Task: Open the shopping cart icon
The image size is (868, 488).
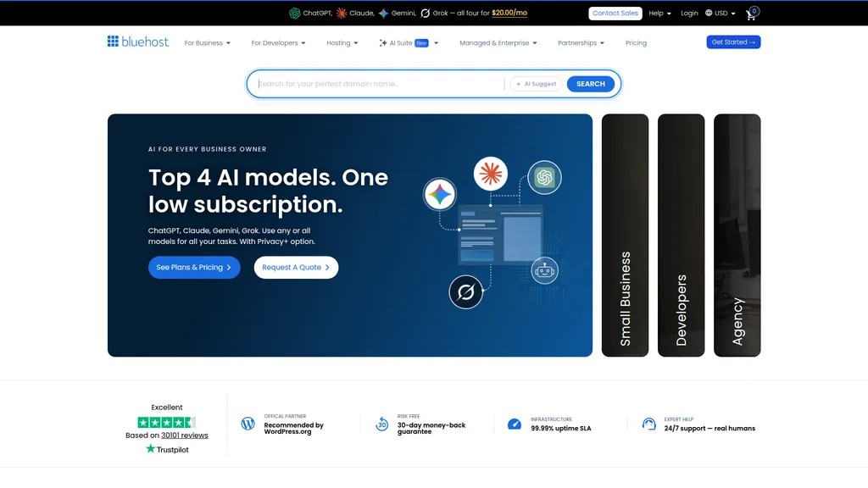Action: pyautogui.click(x=751, y=14)
